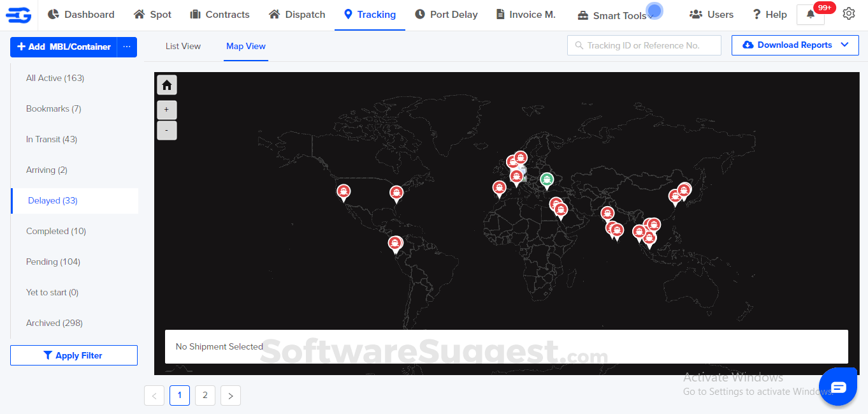View notifications via the bell icon
Viewport: 868px width, 414px height.
pyautogui.click(x=810, y=14)
